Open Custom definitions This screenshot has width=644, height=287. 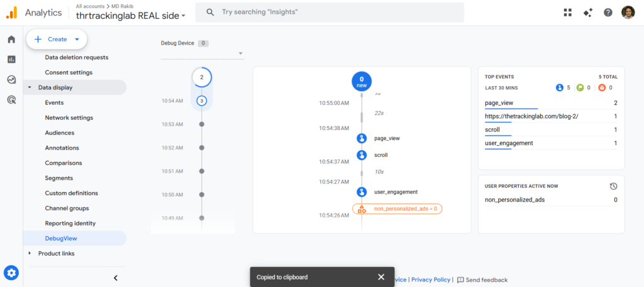click(72, 193)
